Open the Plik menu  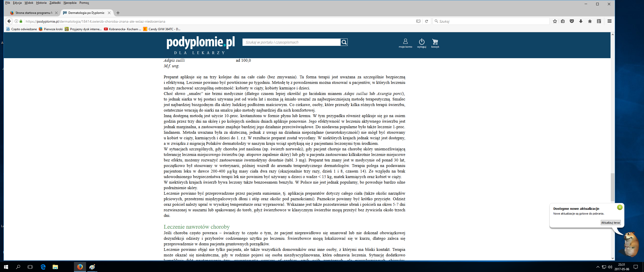pyautogui.click(x=8, y=3)
